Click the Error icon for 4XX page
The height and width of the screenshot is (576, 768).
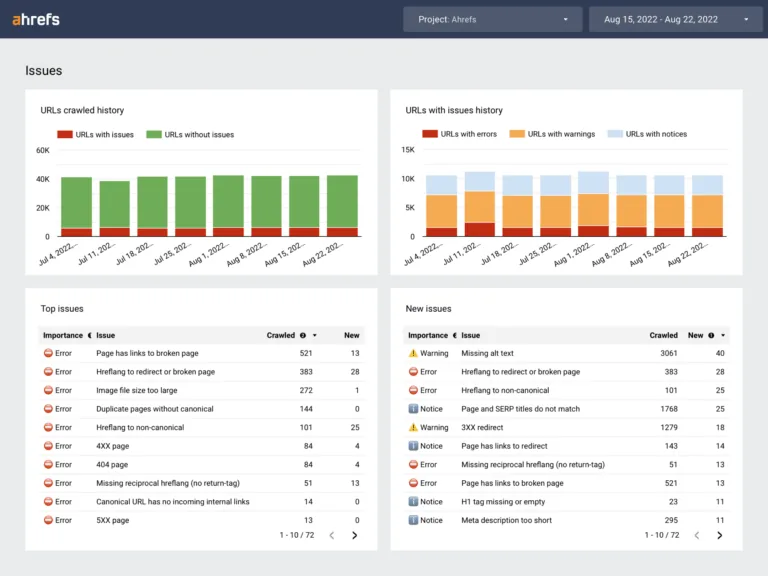pyautogui.click(x=48, y=446)
